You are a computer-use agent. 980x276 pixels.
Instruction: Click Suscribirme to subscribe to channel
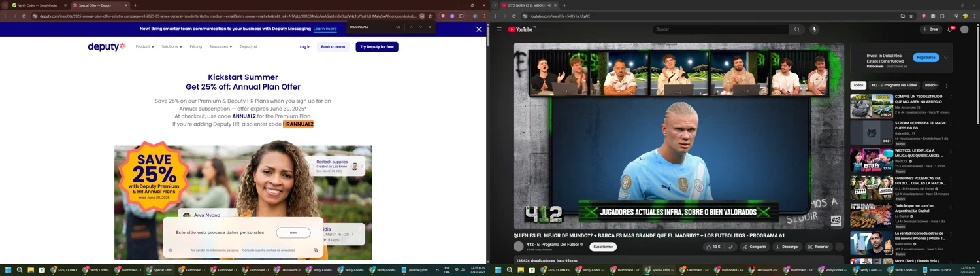pyautogui.click(x=603, y=247)
